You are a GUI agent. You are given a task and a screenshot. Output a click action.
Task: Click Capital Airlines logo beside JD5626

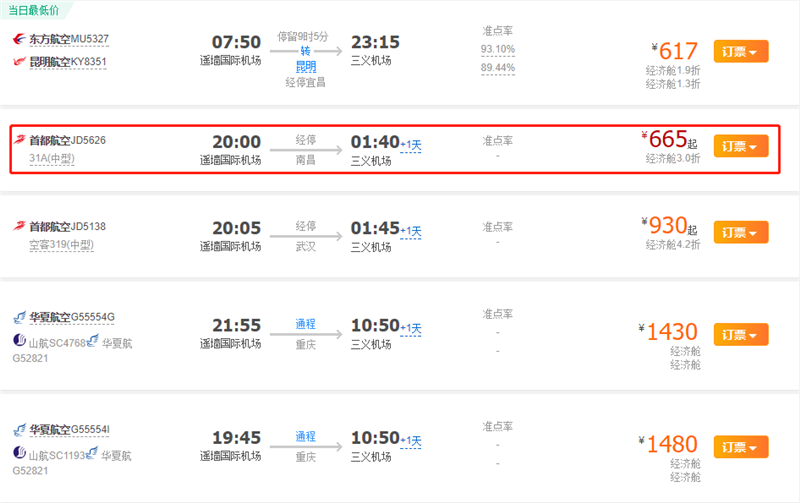[19, 140]
